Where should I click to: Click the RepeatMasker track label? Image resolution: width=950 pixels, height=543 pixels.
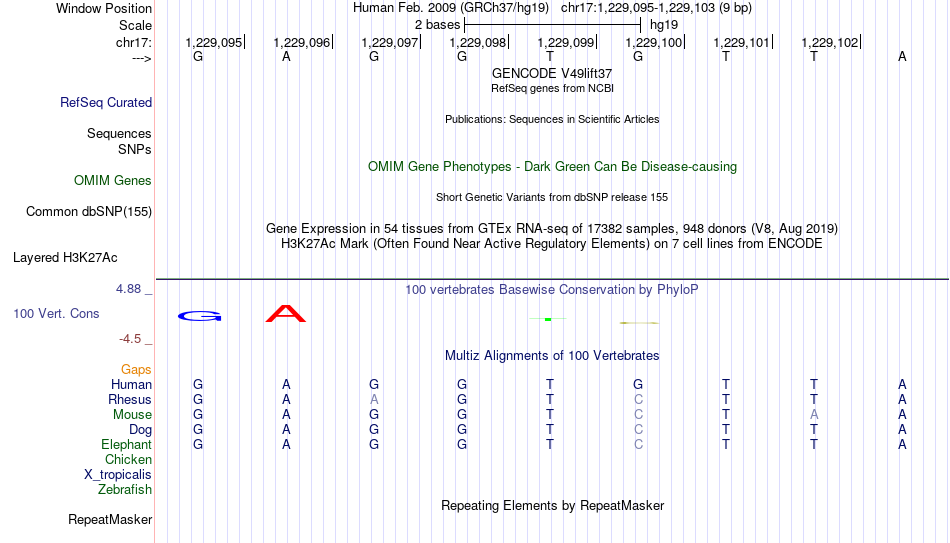pos(110,519)
